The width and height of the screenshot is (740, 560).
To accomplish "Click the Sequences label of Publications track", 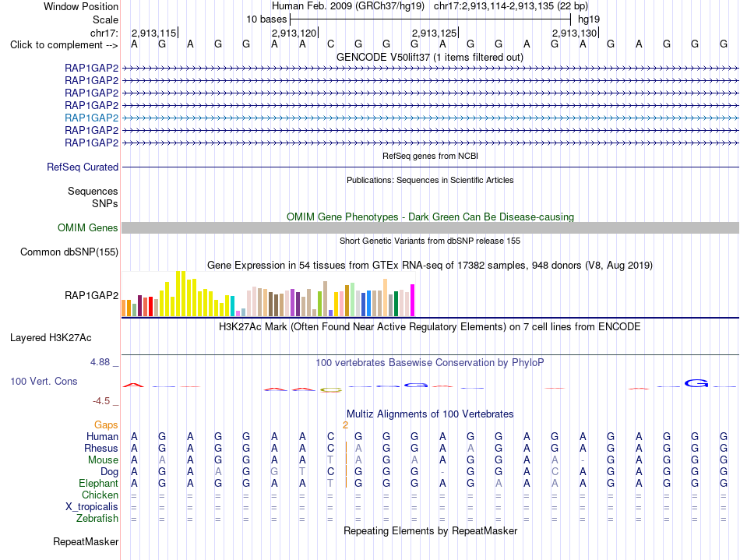I will click(x=93, y=191).
